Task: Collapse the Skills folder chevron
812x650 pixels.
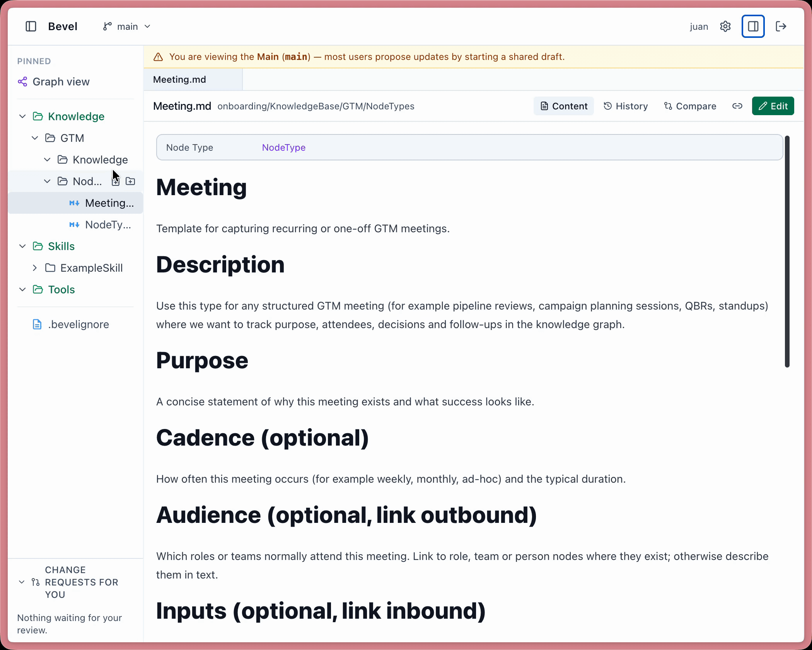Action: [22, 246]
